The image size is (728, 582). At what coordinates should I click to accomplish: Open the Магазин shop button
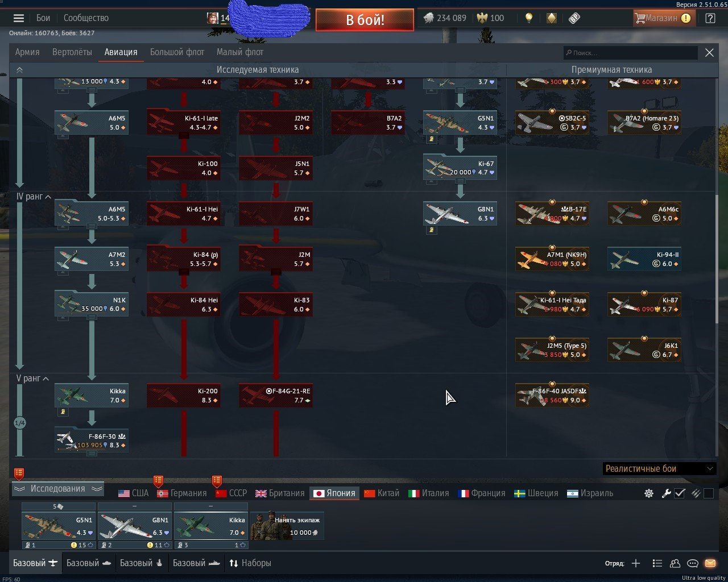(x=662, y=18)
